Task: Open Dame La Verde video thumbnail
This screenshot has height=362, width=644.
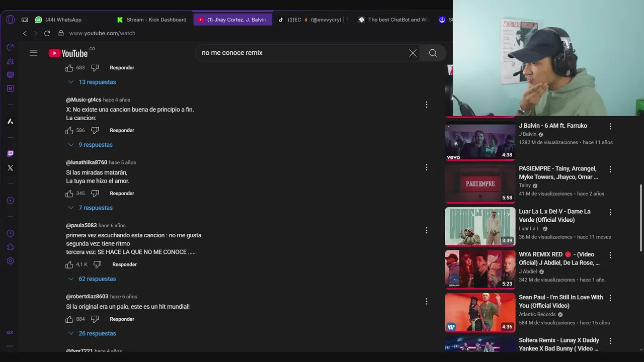Action: pyautogui.click(x=480, y=227)
